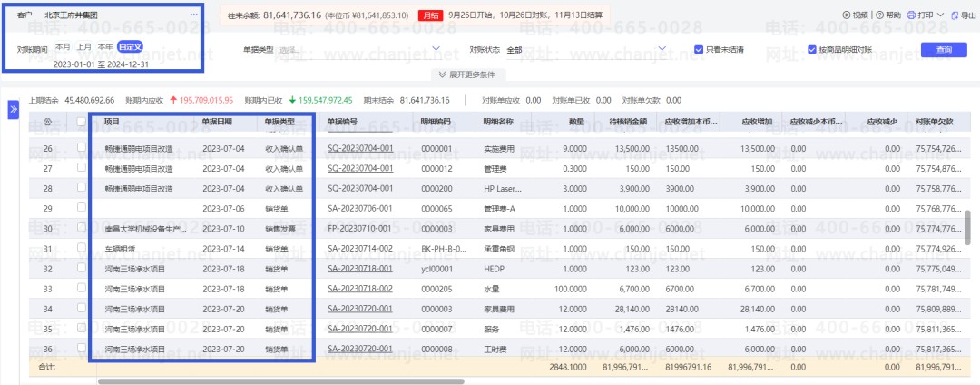Click the 明细编码 column header
The image size is (980, 385).
click(436, 122)
